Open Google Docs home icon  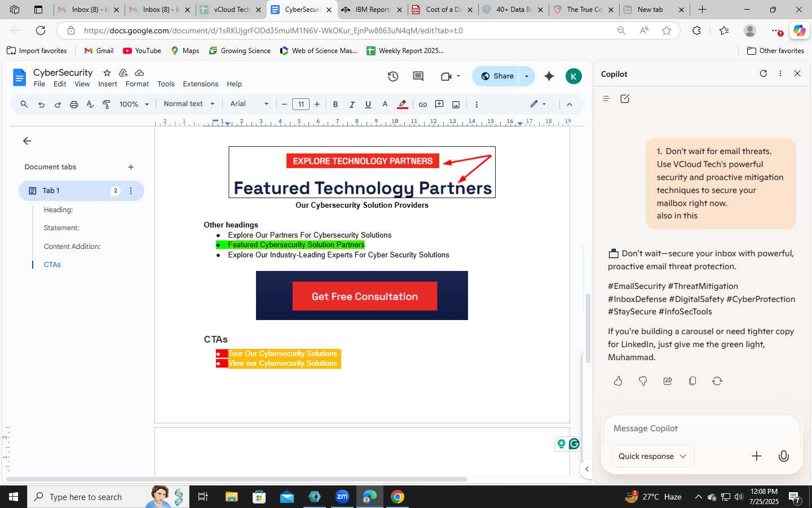tap(19, 77)
